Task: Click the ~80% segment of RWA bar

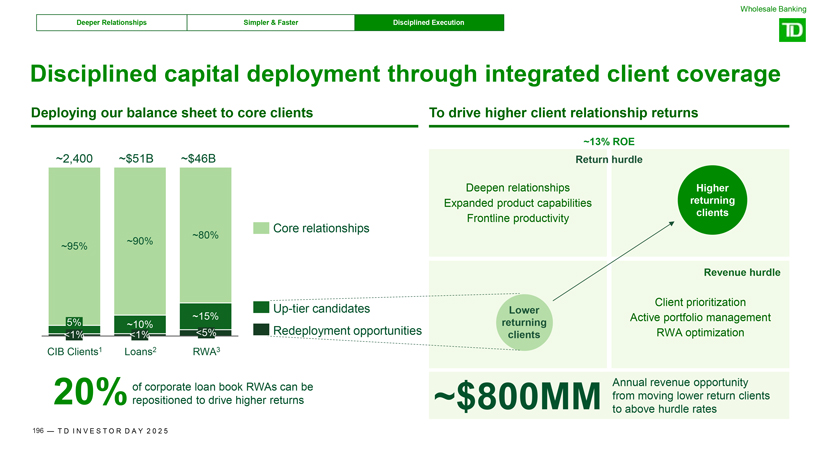Action: pos(205,235)
